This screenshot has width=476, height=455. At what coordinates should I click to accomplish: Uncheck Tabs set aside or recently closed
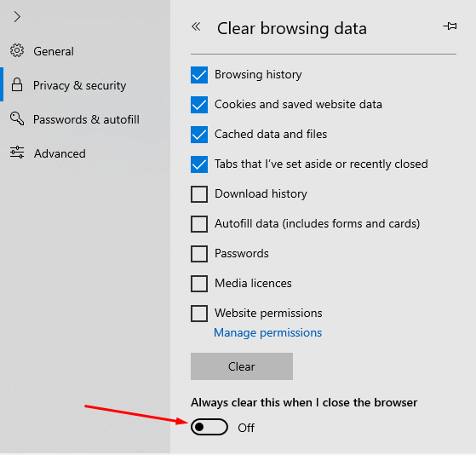coord(199,164)
